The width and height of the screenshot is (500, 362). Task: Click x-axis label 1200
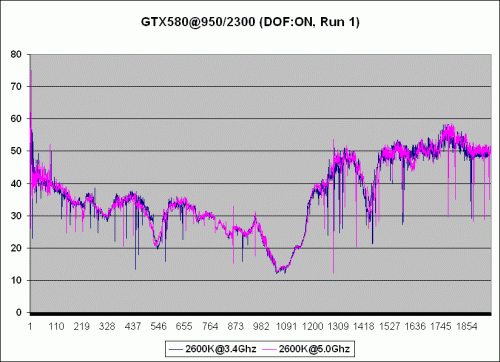point(312,326)
